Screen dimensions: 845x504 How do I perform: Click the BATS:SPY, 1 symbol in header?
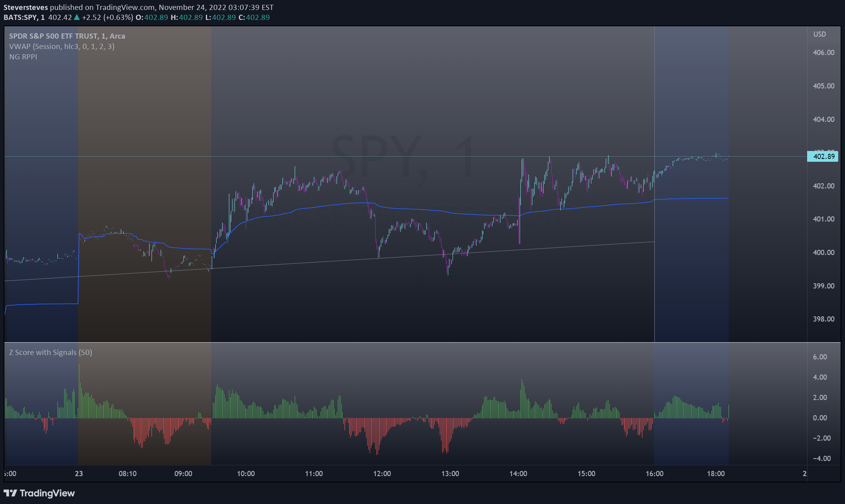(x=24, y=18)
